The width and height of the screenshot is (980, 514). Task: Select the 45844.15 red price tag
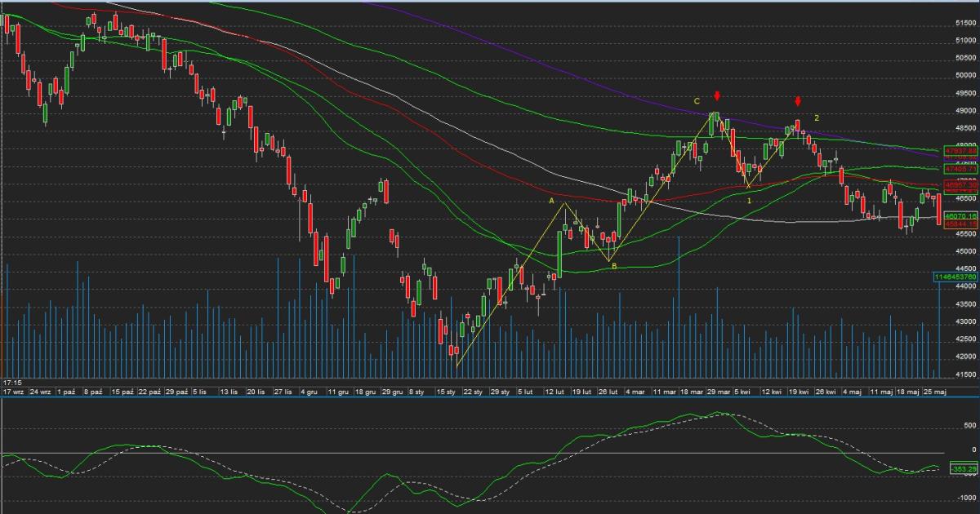960,224
